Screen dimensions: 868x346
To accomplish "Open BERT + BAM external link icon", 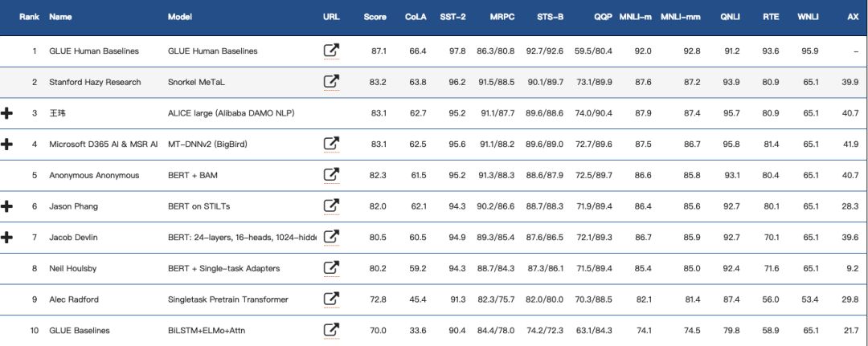I will (330, 175).
